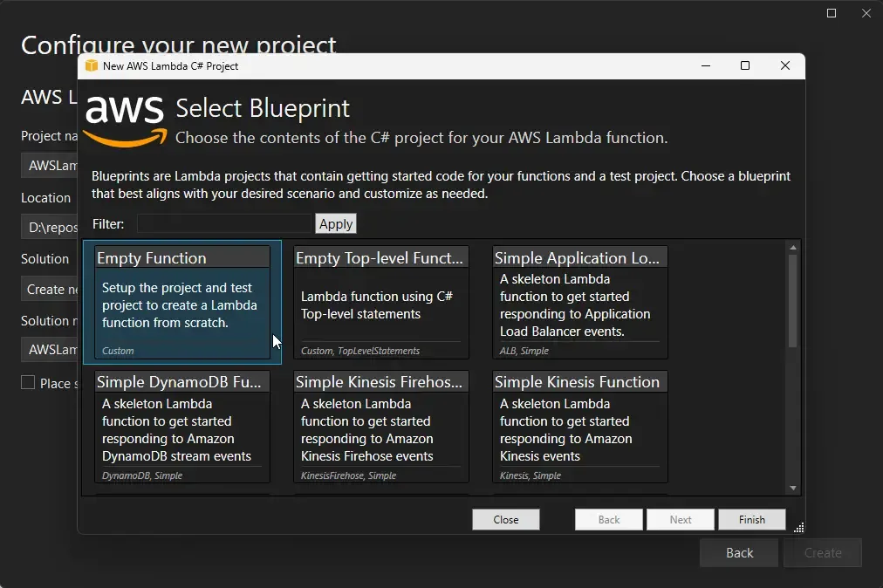Screen dimensions: 883x588
Task: Click the Apply filter button
Action: pyautogui.click(x=335, y=223)
